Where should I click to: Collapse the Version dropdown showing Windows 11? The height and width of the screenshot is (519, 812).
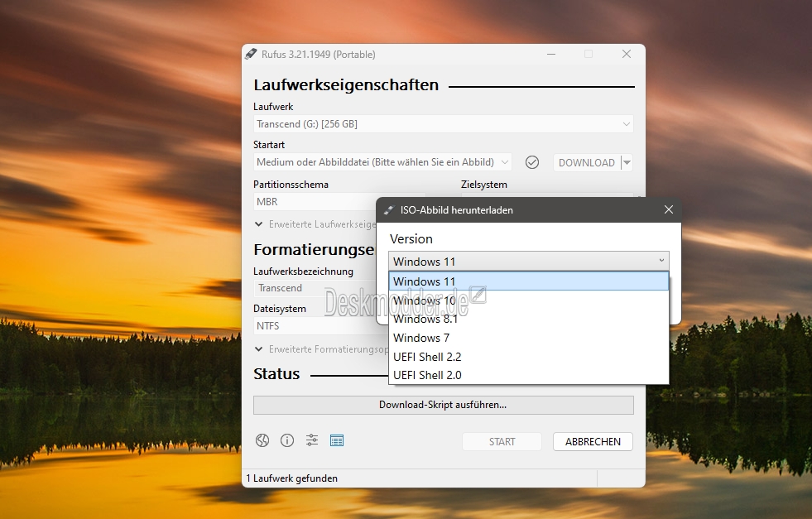point(529,261)
